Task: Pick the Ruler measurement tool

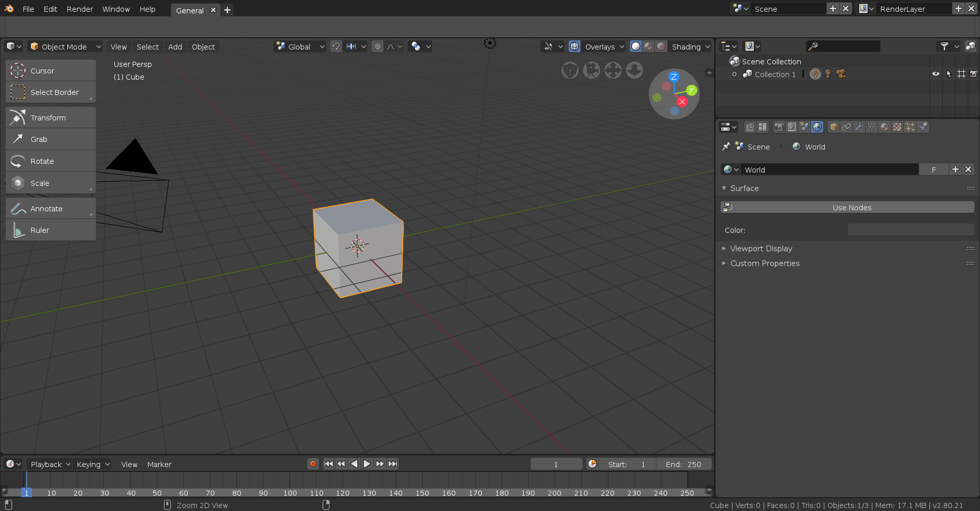Action: click(x=51, y=230)
